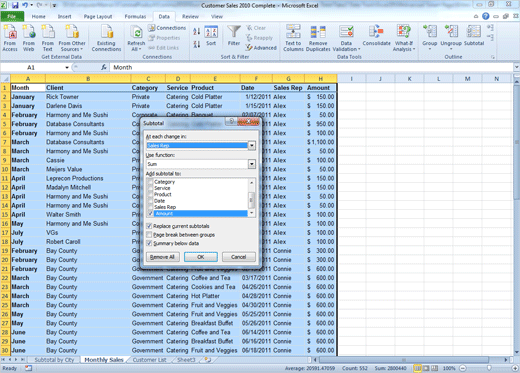Open Excel Help question mark icon
This screenshot has width=520, height=373.
(486, 16)
